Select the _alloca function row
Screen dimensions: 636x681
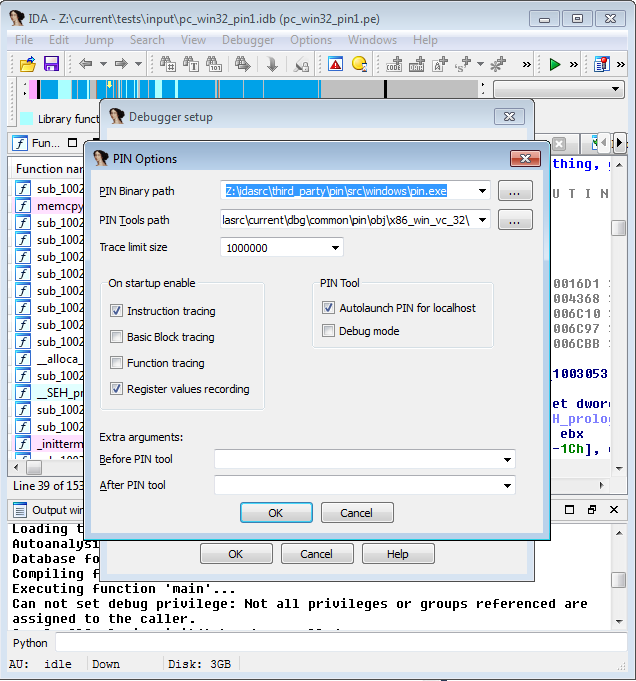(48, 359)
